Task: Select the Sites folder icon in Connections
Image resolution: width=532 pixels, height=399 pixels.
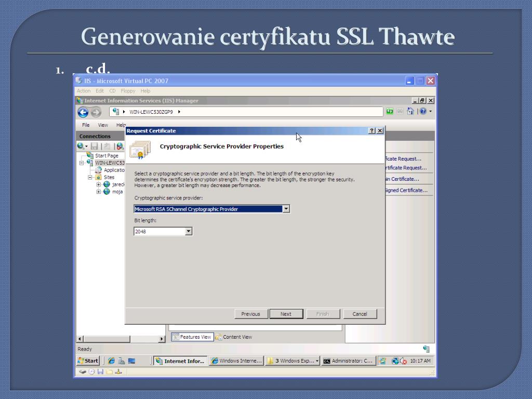Action: click(98, 177)
